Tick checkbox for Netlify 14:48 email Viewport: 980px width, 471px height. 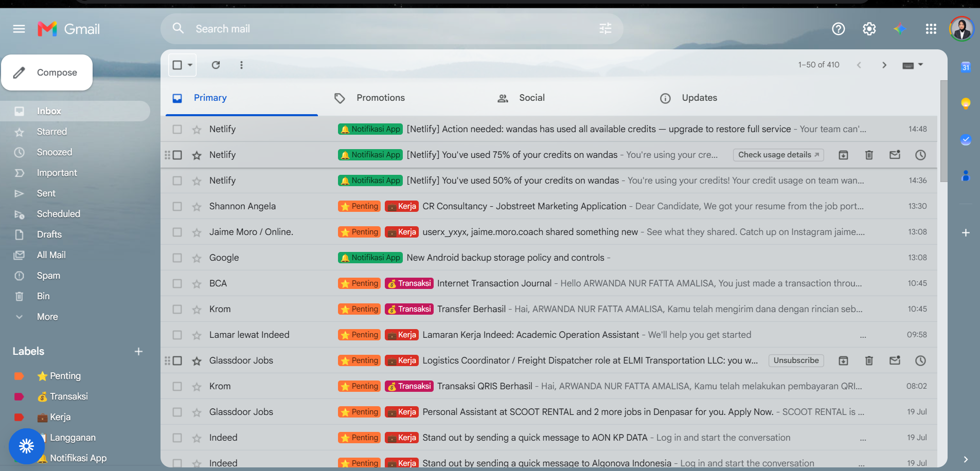pos(177,130)
